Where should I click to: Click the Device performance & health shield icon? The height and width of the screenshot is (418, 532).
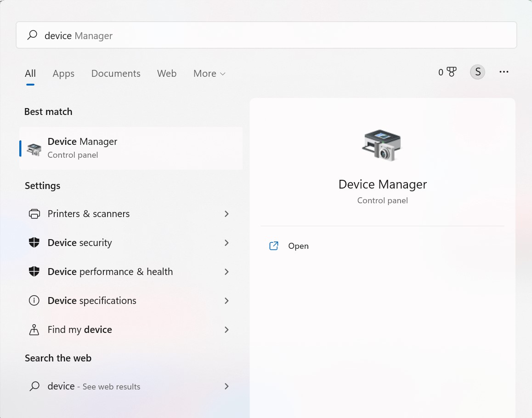point(34,272)
